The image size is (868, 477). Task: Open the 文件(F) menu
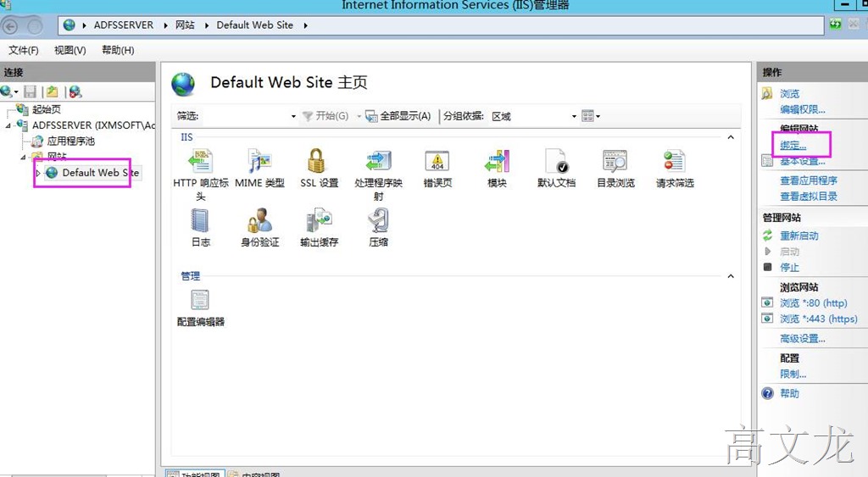click(x=23, y=50)
